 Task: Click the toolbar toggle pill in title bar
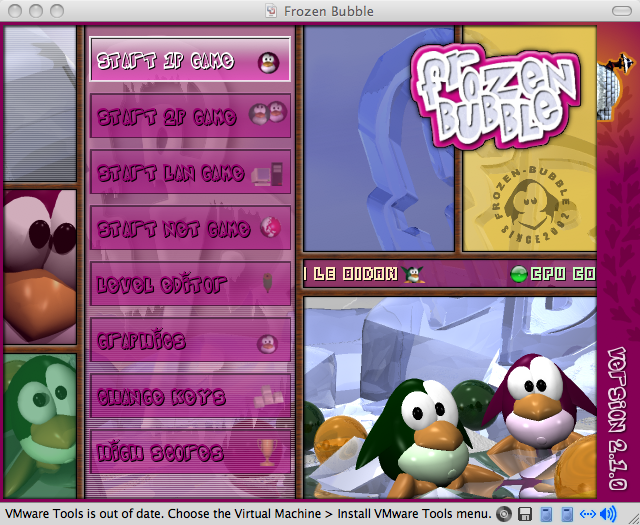[622, 11]
